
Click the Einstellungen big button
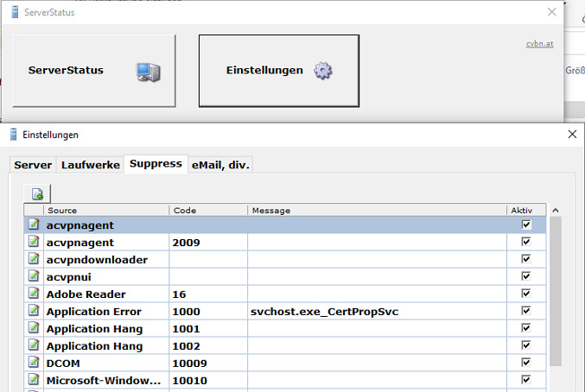click(x=279, y=71)
